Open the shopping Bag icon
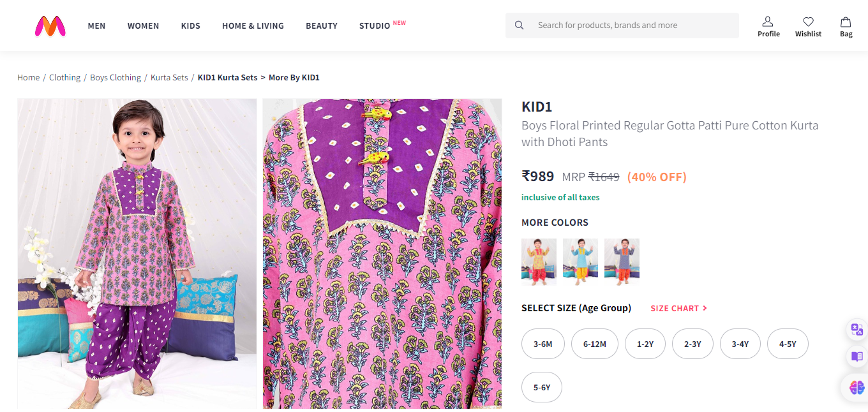Image resolution: width=868 pixels, height=412 pixels. [846, 22]
